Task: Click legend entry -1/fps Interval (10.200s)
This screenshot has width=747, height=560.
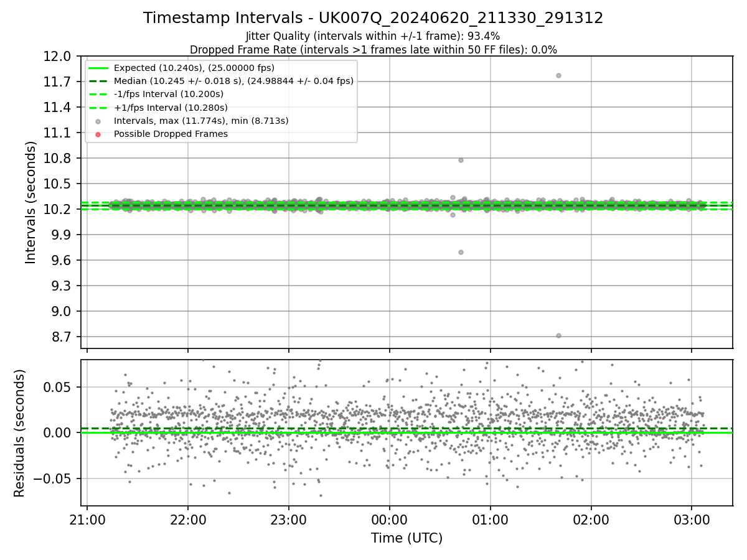Action: click(x=169, y=94)
